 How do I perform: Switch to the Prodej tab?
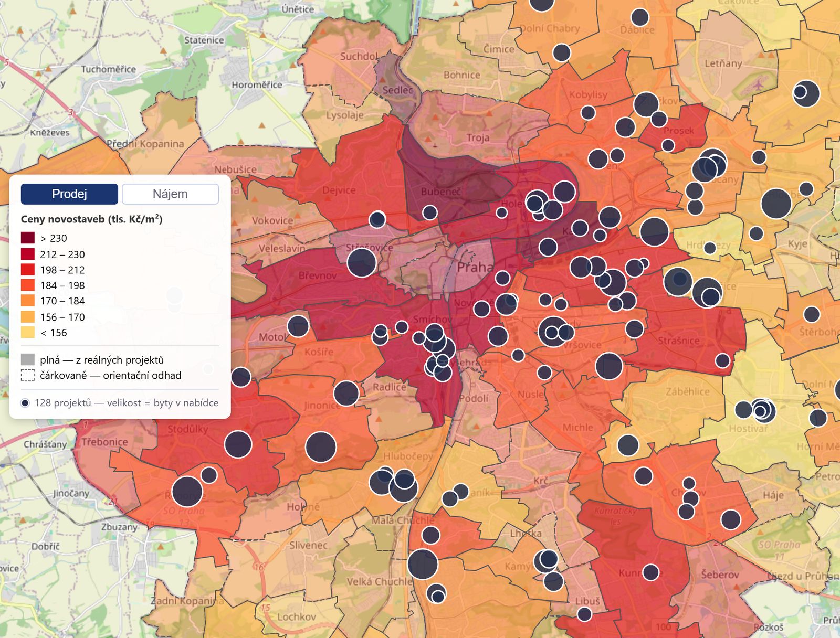[x=69, y=194]
